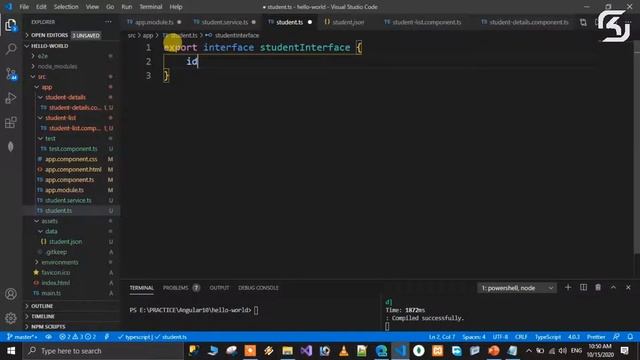The image size is (640, 360).
Task: Switch to student-list.component.ts tab
Action: tap(427, 22)
